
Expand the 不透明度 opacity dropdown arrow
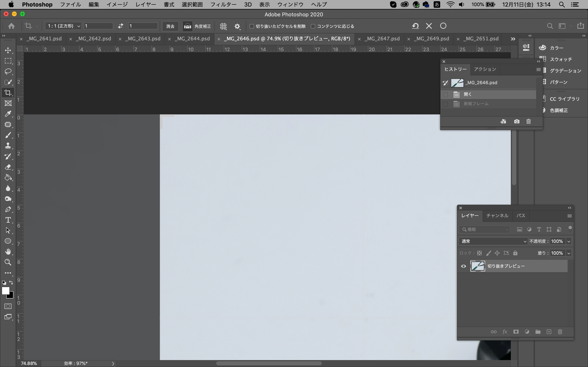pos(569,241)
